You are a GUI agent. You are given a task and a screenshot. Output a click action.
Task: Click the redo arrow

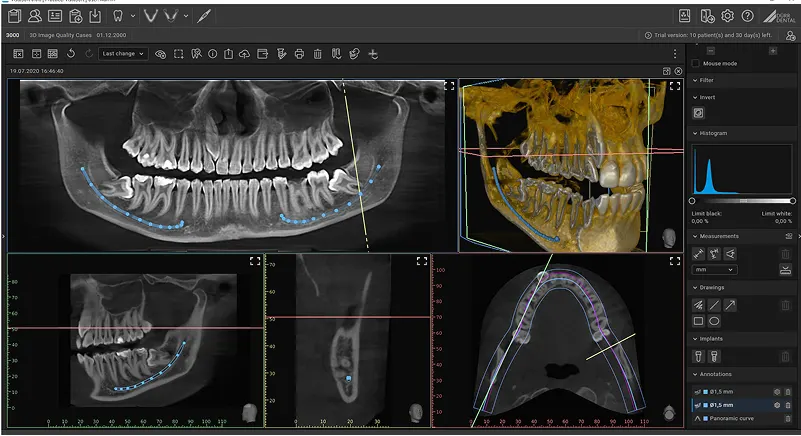[89, 54]
